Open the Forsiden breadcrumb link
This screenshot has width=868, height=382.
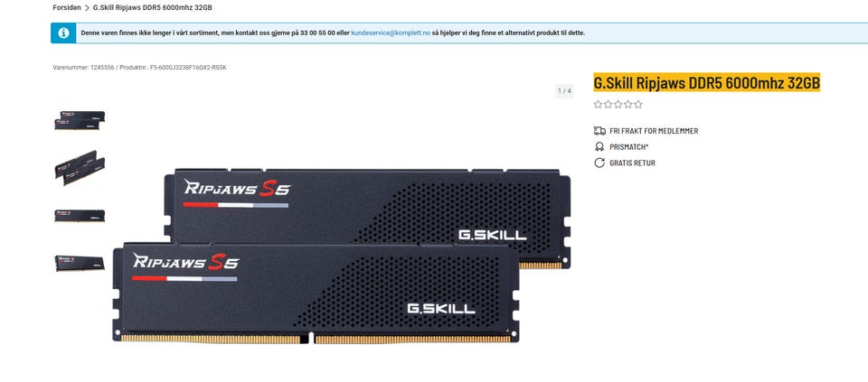pyautogui.click(x=67, y=8)
